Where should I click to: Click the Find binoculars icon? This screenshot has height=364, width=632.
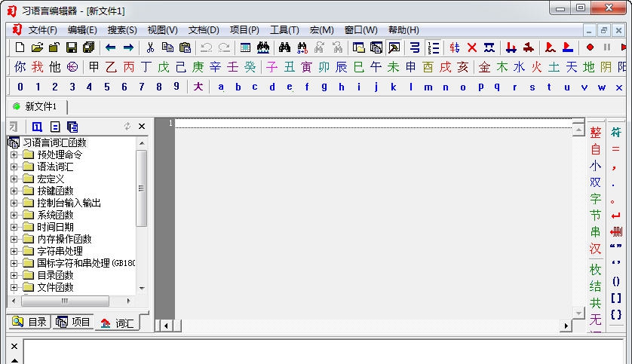click(284, 47)
